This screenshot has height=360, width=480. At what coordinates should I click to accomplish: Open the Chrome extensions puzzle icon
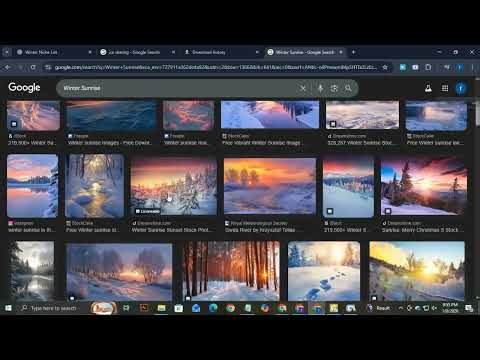click(428, 67)
